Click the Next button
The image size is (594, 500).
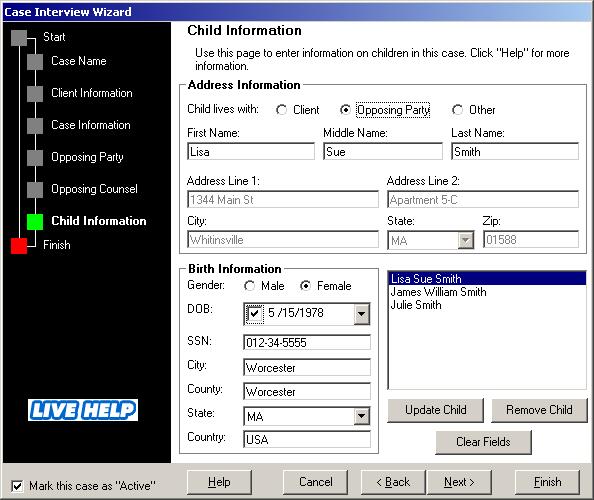click(x=459, y=482)
